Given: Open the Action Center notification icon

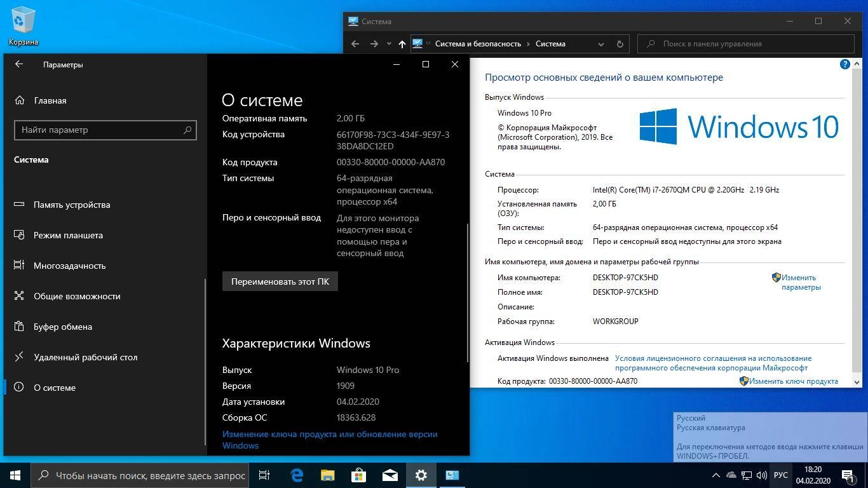Looking at the screenshot, I should pyautogui.click(x=848, y=475).
